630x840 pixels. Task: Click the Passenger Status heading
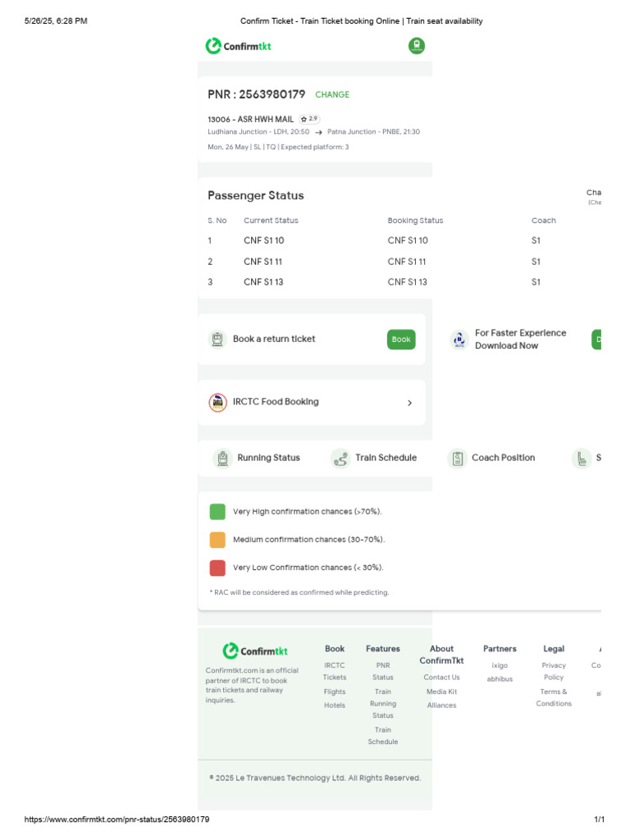click(x=256, y=195)
